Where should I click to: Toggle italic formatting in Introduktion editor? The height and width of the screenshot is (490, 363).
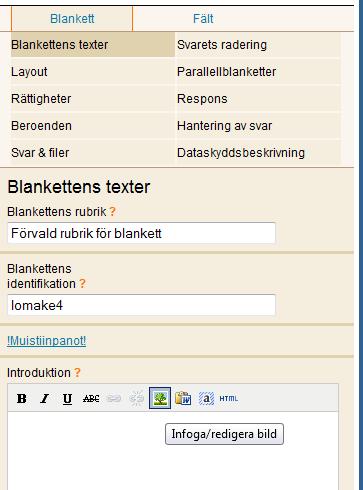[44, 398]
